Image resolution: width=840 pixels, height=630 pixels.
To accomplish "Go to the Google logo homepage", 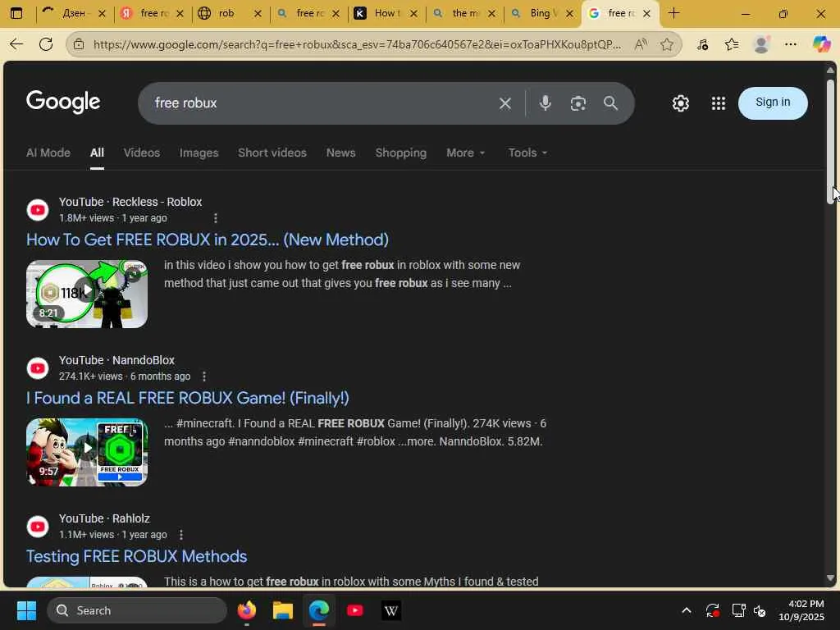I will coord(63,102).
